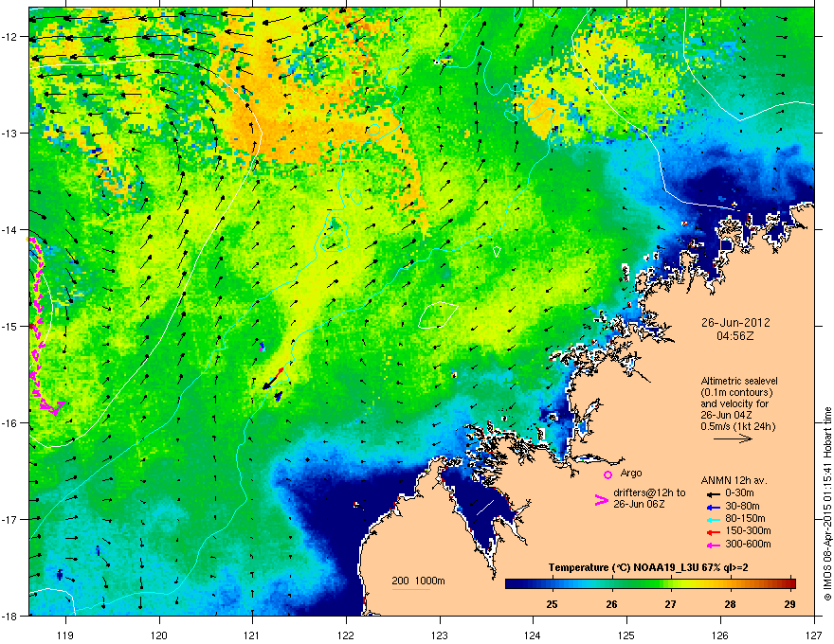Click the cyan depth-contour legend line under 200 1000m
834x644 pixels.
click(x=410, y=589)
